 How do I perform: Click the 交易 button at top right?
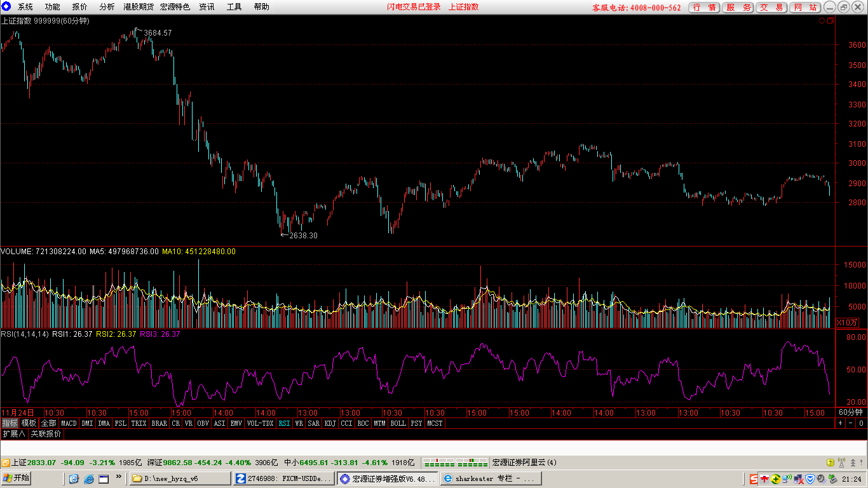(x=771, y=8)
